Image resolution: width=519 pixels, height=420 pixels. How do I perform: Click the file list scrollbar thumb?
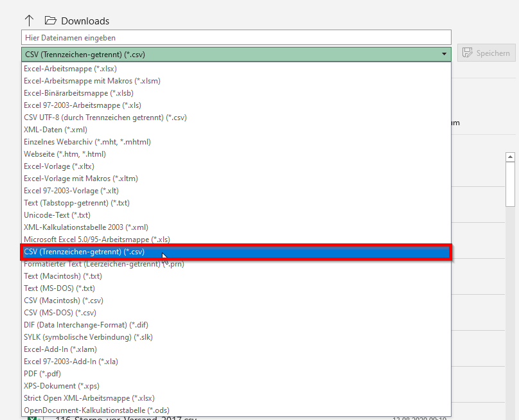coord(510,184)
